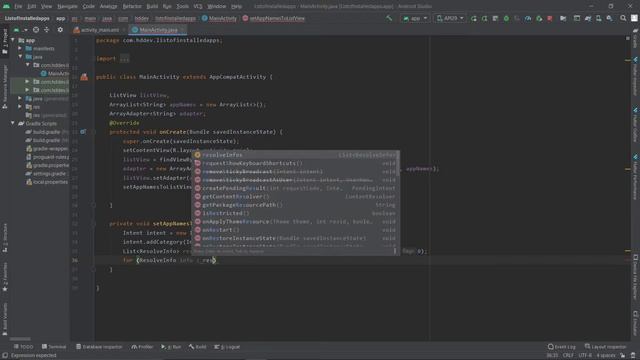Select the gradle.properties file
Image resolution: width=640 pixels, height=360 pixels.
click(47, 165)
